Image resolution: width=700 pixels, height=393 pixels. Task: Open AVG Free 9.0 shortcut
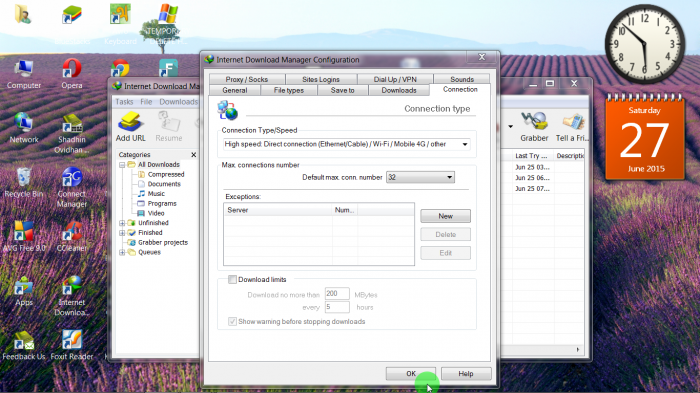pos(24,237)
